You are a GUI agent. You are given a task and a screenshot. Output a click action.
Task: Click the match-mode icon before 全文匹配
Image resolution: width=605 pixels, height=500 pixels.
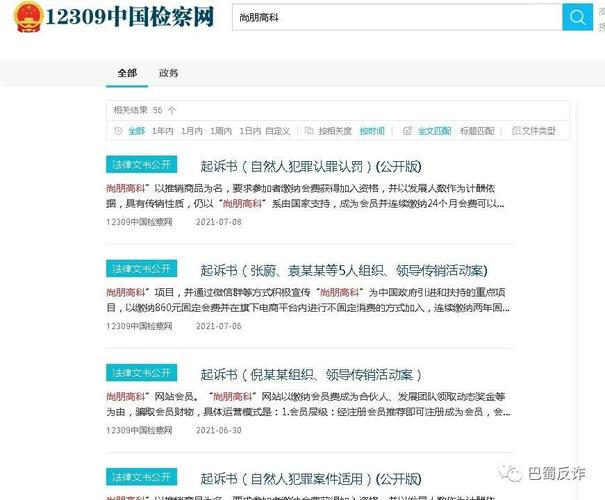pyautogui.click(x=407, y=131)
